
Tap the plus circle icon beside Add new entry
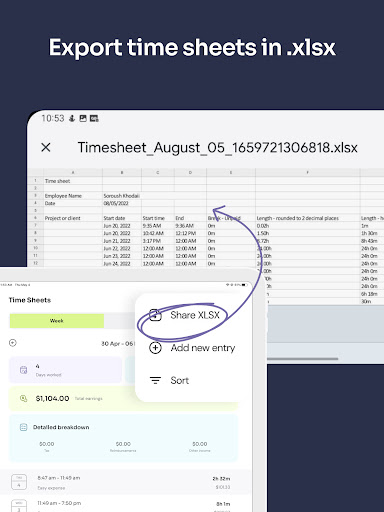pyautogui.click(x=155, y=348)
